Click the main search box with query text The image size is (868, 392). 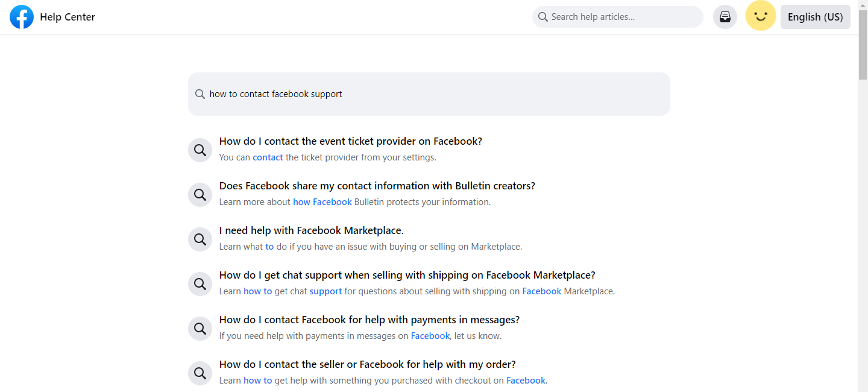tap(429, 94)
